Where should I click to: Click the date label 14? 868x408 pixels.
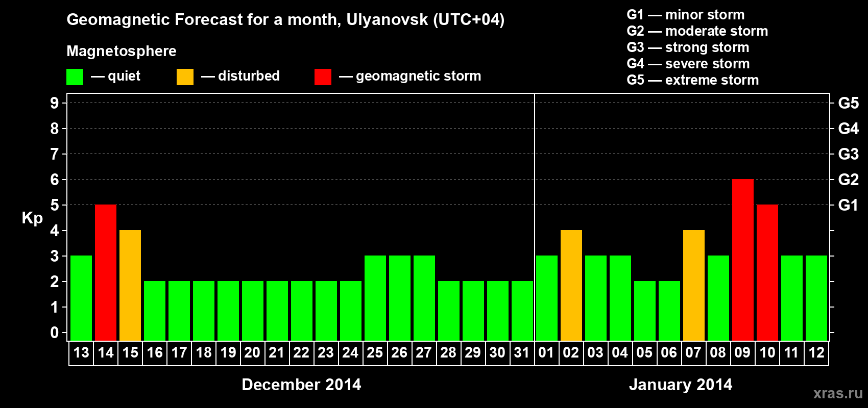pyautogui.click(x=106, y=353)
